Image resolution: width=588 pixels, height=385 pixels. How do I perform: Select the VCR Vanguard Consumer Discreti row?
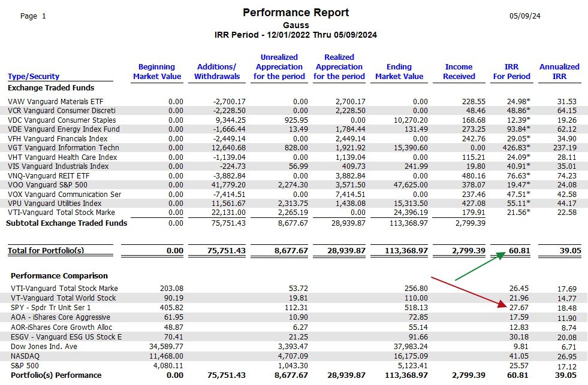294,111
